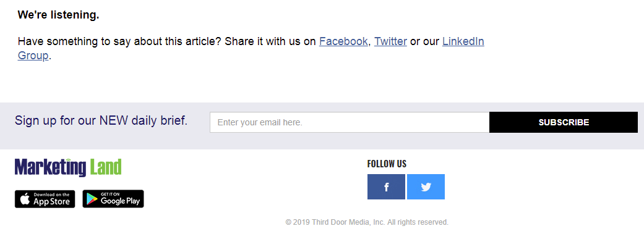Open the Get it on Google Play badge
Screen dimensions: 644x234
(113, 199)
